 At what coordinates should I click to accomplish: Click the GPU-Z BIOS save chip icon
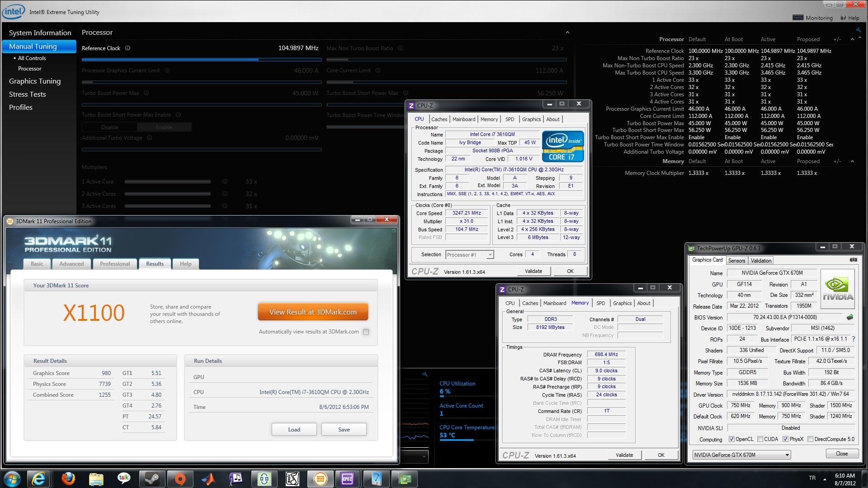(850, 317)
